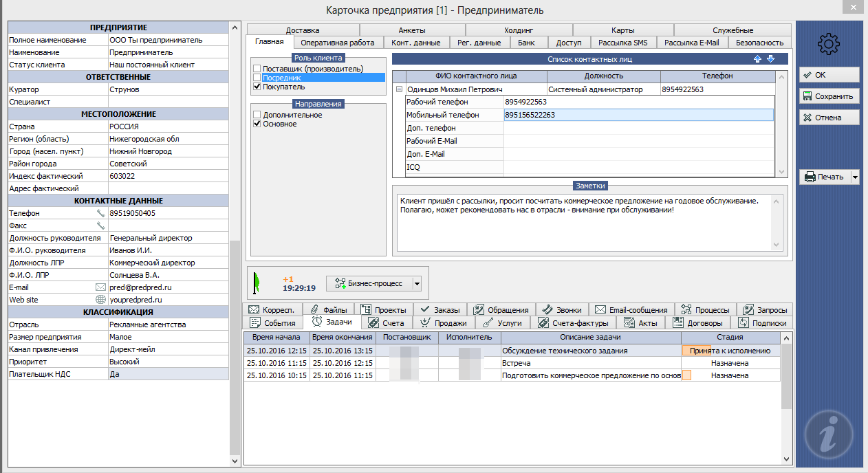868x473 pixels.
Task: Open Web site globe icon
Action: [100, 300]
